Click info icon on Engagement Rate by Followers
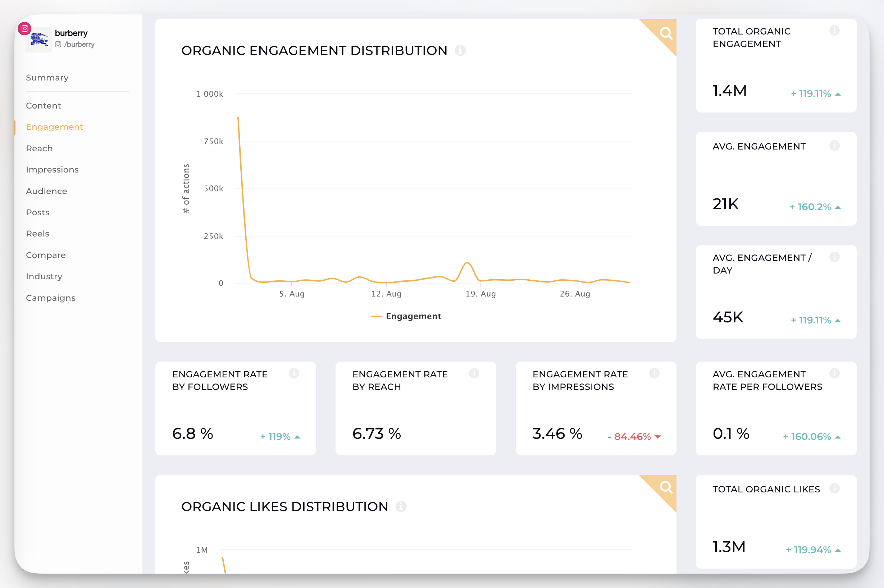 [x=294, y=373]
